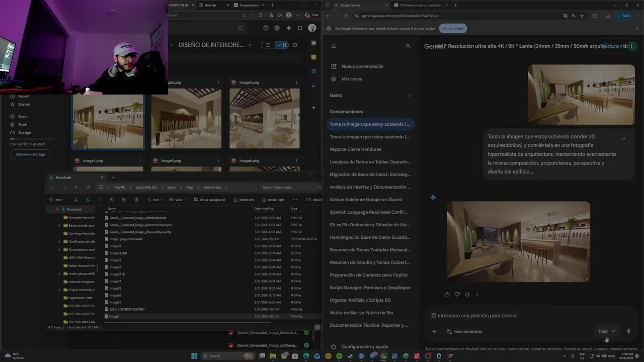Expand the collapsed user prompt text
Screen dimensions: 644x362
tap(623, 138)
